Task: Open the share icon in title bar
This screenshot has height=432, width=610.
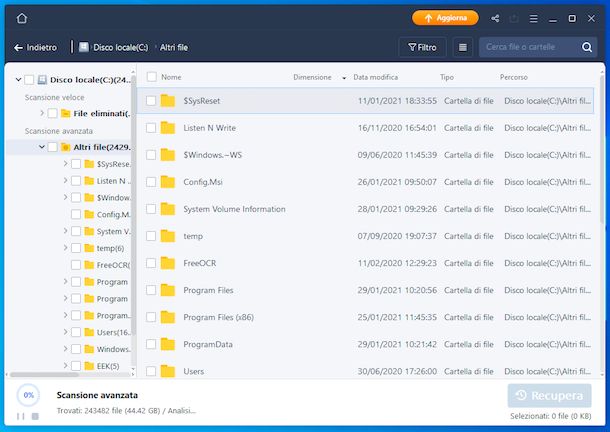Action: [x=495, y=18]
